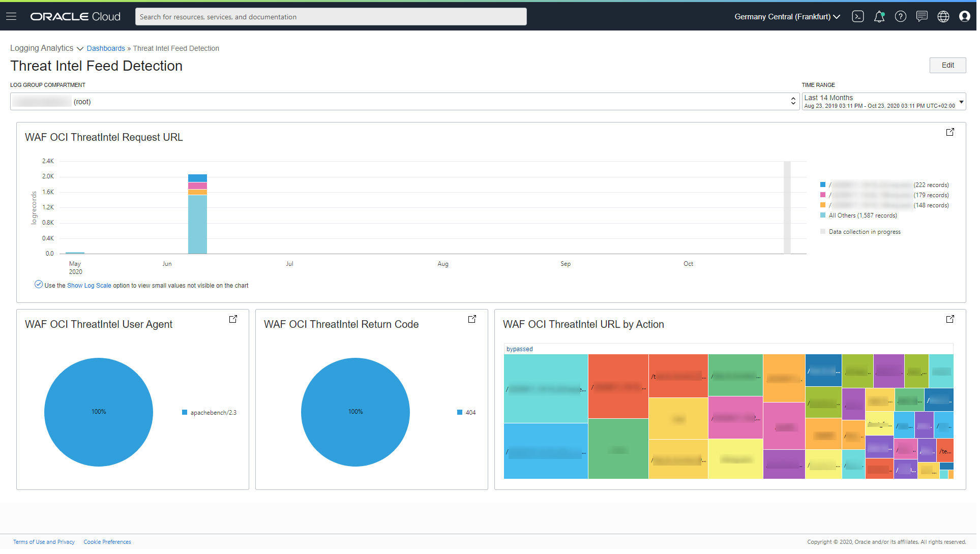Expand the Logging Analytics menu chevron
Viewport: 980px width, 554px height.
[80, 49]
